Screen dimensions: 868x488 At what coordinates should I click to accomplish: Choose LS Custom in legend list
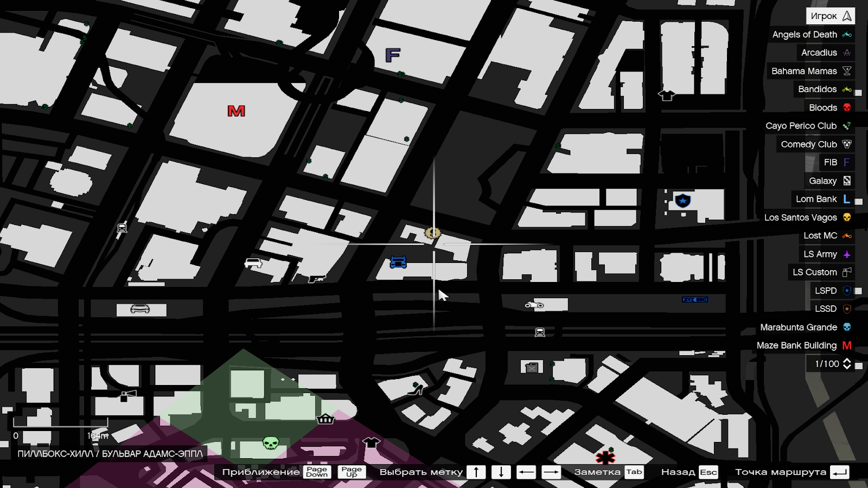(x=821, y=272)
